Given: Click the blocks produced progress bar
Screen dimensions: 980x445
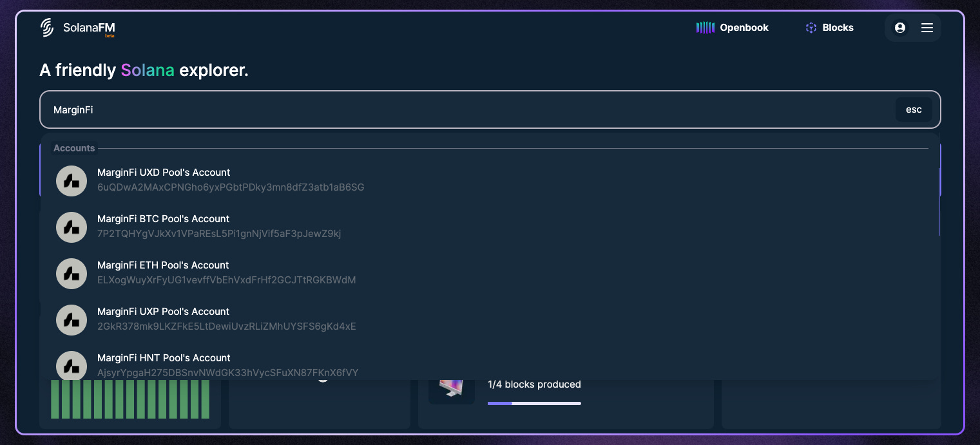Looking at the screenshot, I should [x=534, y=404].
